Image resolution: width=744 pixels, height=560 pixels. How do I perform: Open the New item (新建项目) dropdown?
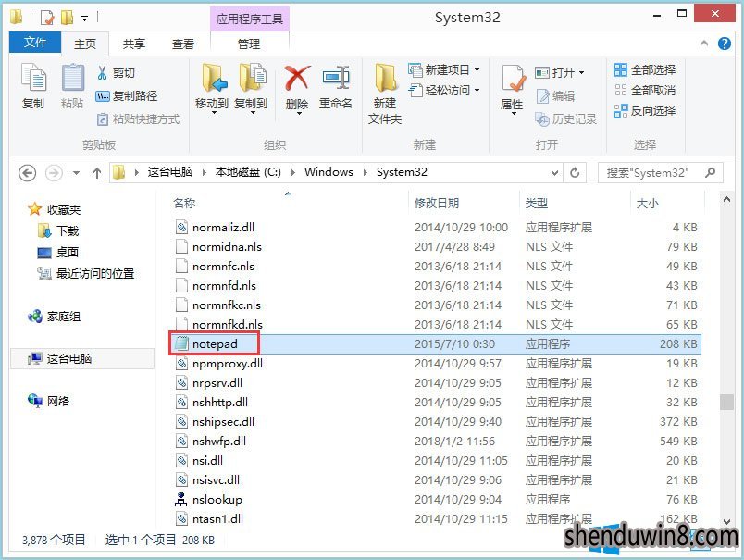(x=444, y=70)
